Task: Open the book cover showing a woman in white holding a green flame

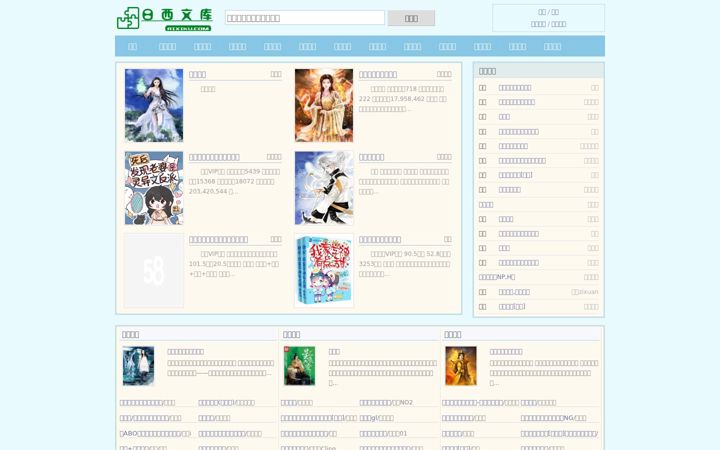Action: [154, 105]
